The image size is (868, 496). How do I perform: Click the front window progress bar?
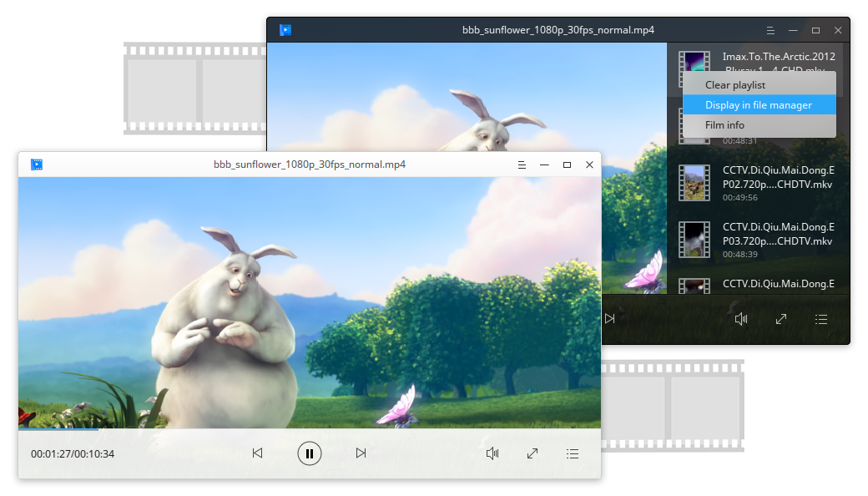coord(310,429)
